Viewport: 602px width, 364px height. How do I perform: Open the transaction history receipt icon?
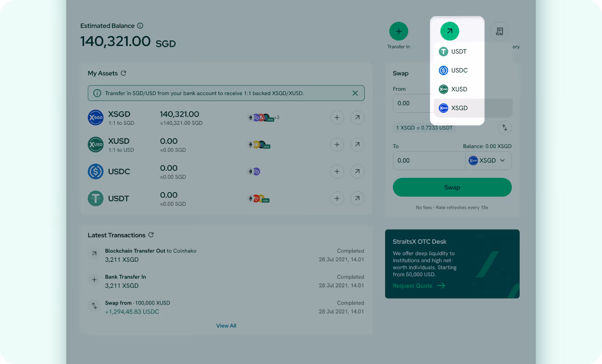coord(499,31)
